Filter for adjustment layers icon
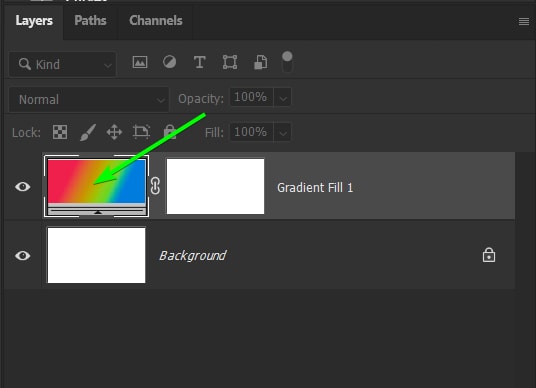 coord(170,62)
